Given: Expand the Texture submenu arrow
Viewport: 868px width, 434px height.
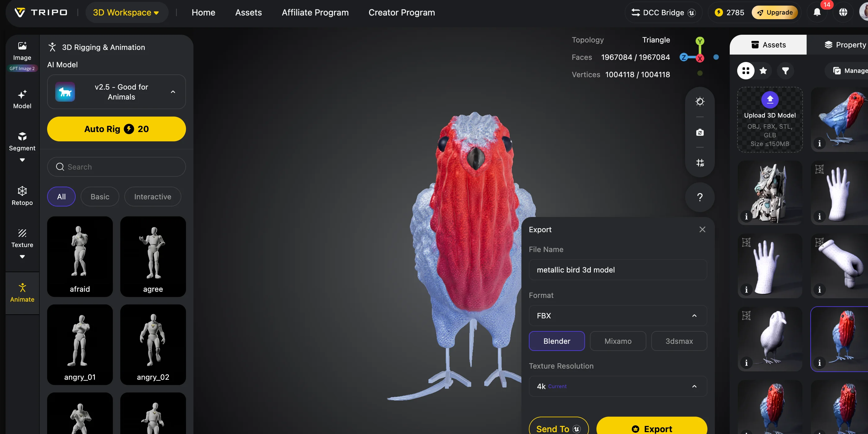Looking at the screenshot, I should (22, 257).
